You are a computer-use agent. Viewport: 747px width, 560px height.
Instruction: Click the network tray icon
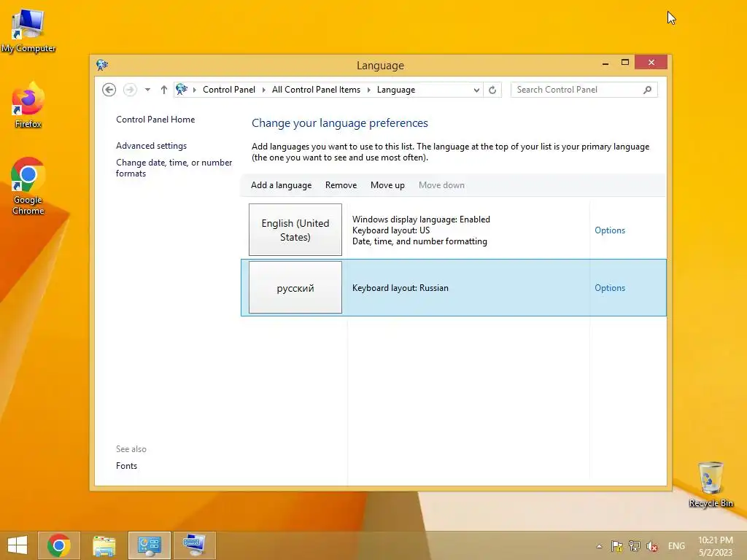tap(634, 546)
